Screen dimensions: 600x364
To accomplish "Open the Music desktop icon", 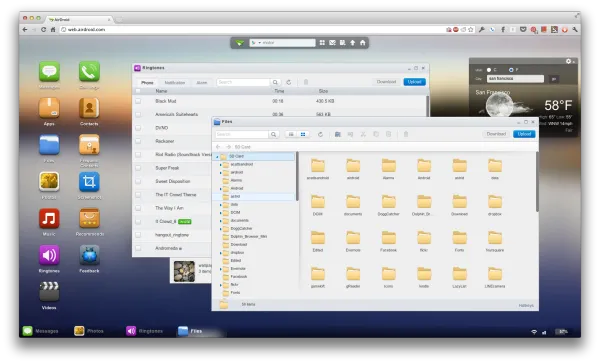I will [x=49, y=219].
